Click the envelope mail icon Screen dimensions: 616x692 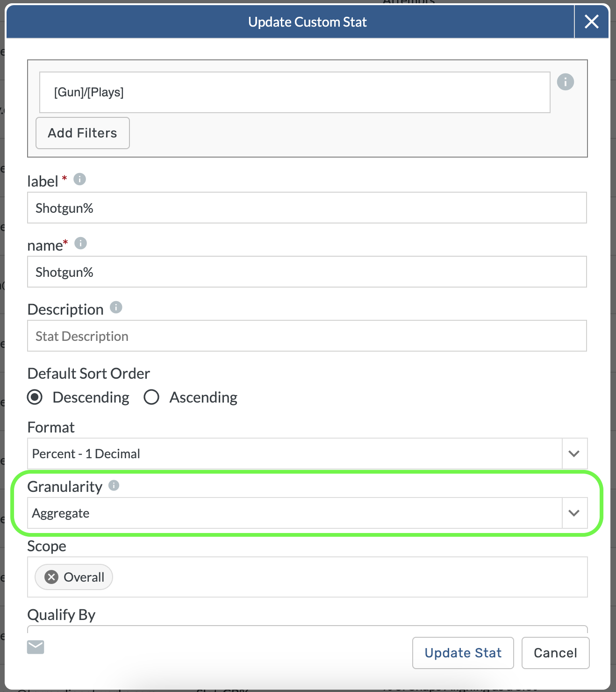pos(36,647)
